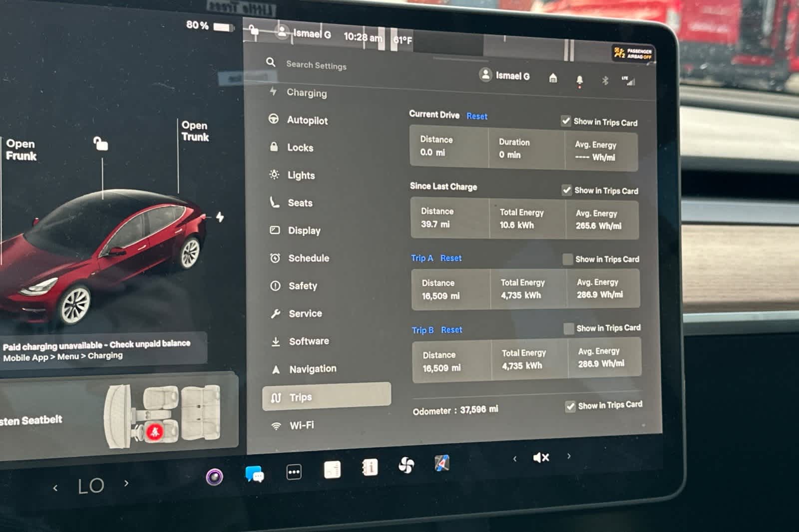The height and width of the screenshot is (532, 799).
Task: Advance track with the right chevron
Action: pos(569,457)
